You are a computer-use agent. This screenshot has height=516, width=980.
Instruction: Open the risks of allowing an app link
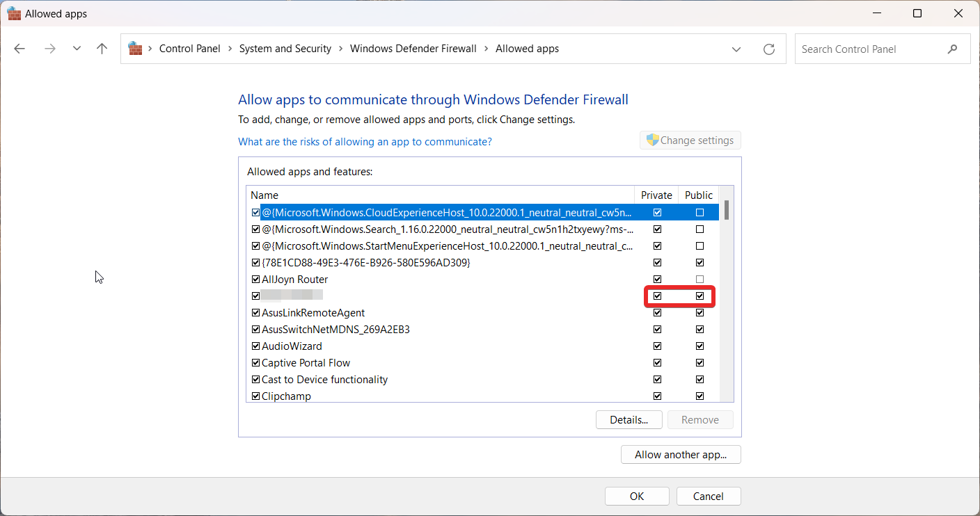click(x=365, y=142)
